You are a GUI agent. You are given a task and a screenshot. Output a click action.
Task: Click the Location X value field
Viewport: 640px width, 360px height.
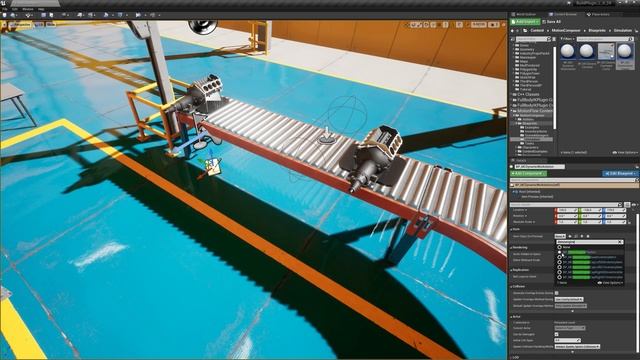click(x=567, y=210)
